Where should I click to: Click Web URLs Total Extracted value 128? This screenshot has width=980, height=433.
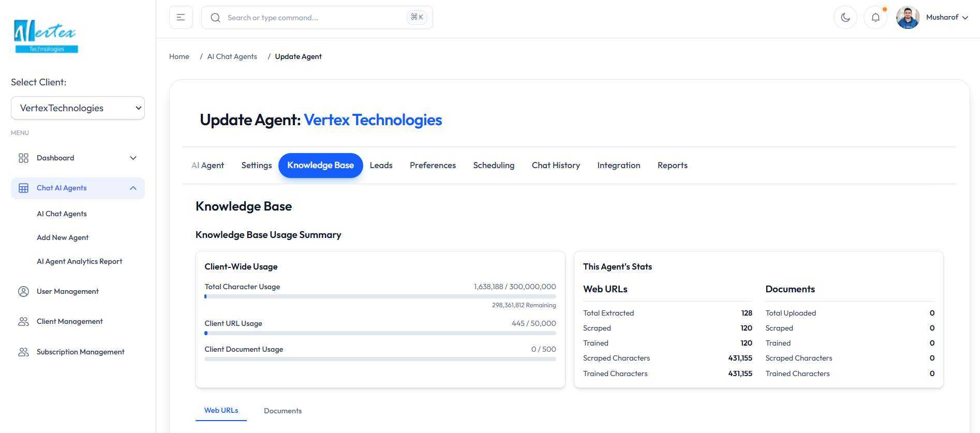tap(747, 313)
